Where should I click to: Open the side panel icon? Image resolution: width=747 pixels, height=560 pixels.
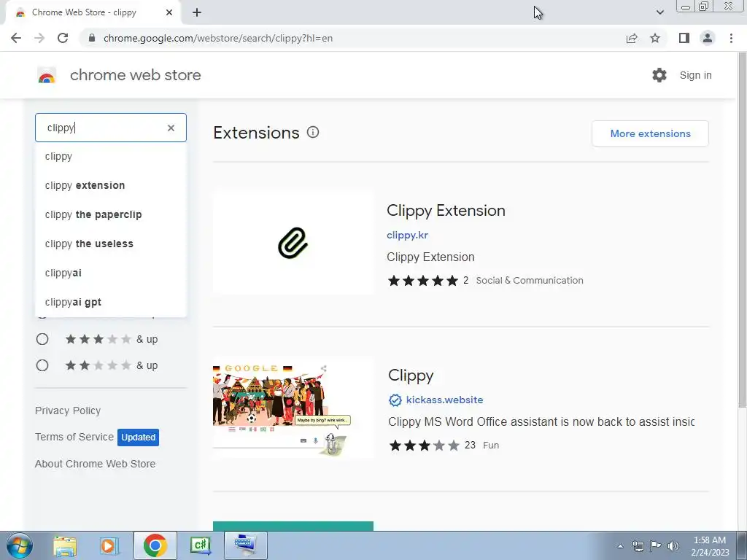684,38
